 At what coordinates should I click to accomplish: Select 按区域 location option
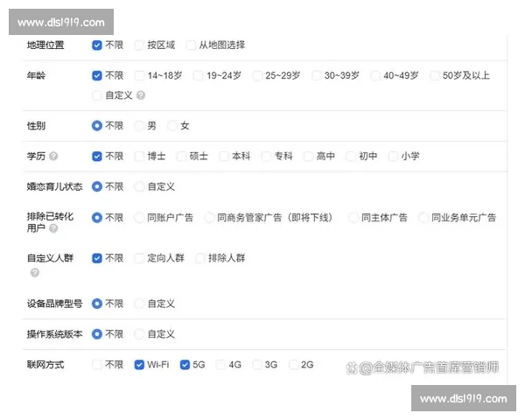coord(139,45)
